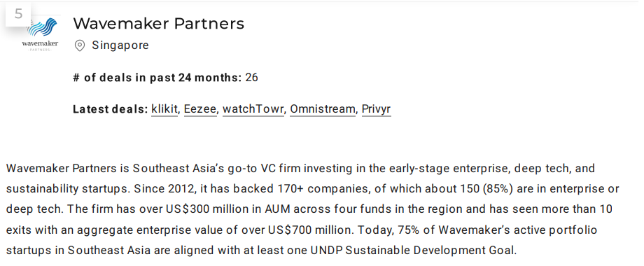644x266 pixels.
Task: Click the '# of deals in past 24 months' label
Action: pyautogui.click(x=157, y=78)
